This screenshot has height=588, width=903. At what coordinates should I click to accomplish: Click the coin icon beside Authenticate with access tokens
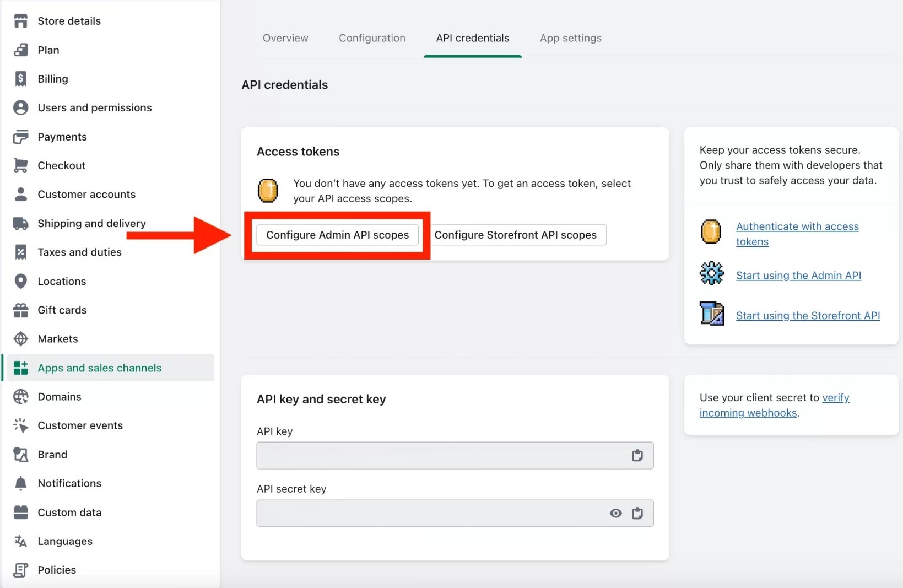(x=711, y=231)
